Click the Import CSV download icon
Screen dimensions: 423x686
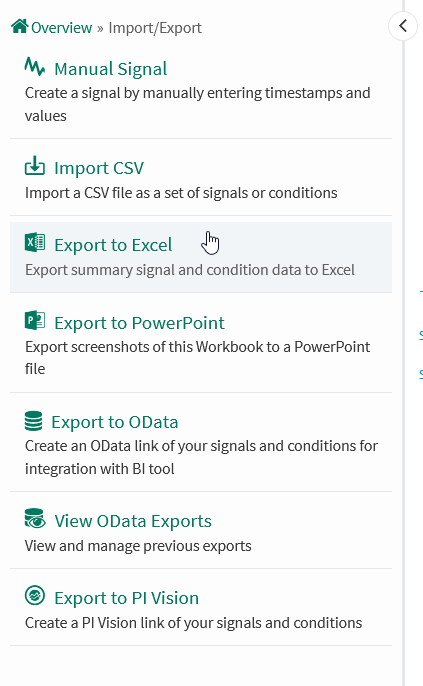(x=35, y=166)
